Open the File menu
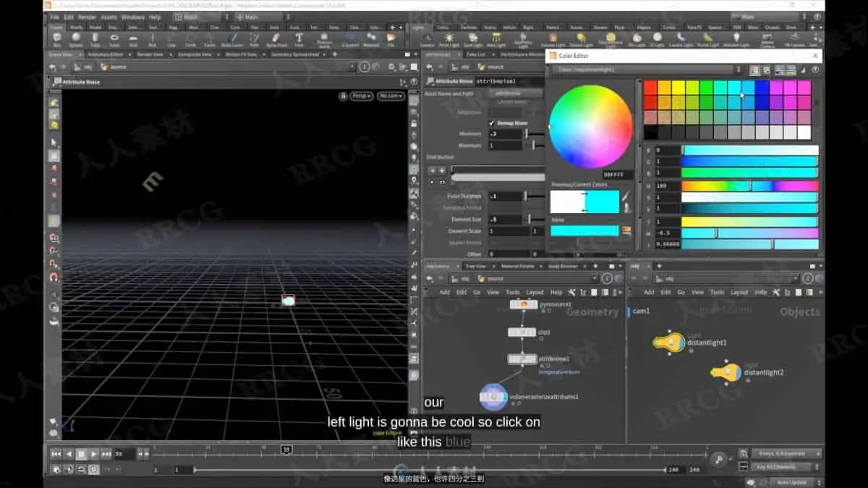 54,17
